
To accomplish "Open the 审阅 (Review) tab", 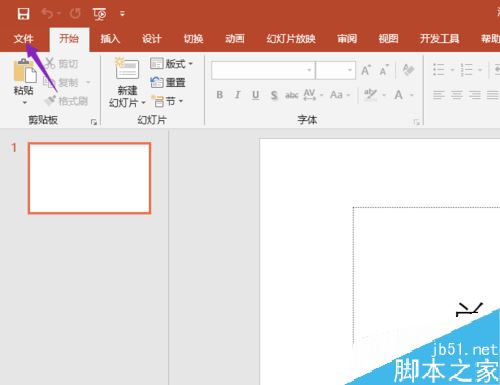I will 347,39.
